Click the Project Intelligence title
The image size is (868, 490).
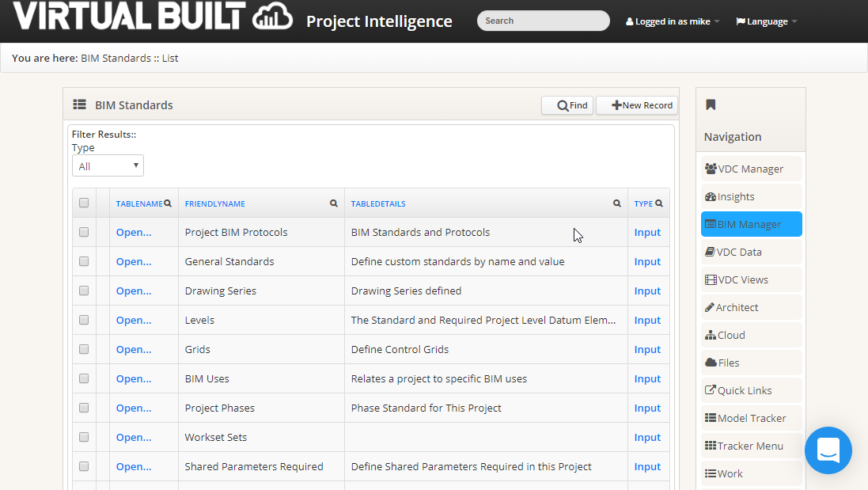click(x=379, y=21)
